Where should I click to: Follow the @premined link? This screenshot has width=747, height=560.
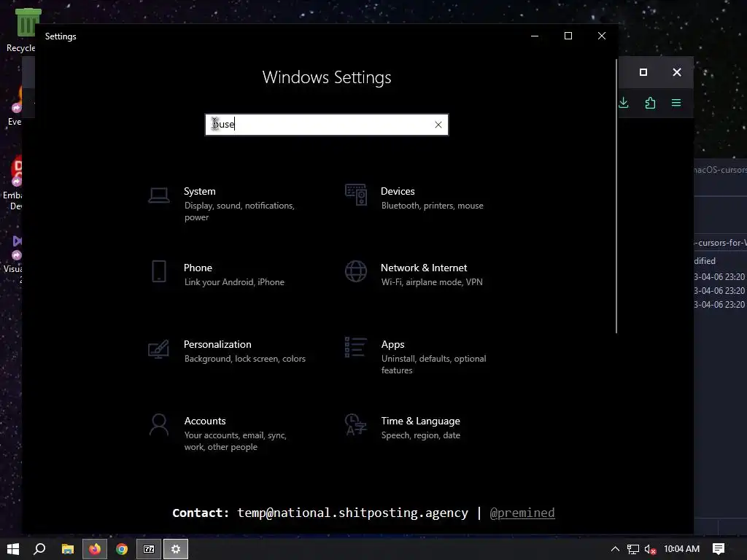click(x=522, y=513)
